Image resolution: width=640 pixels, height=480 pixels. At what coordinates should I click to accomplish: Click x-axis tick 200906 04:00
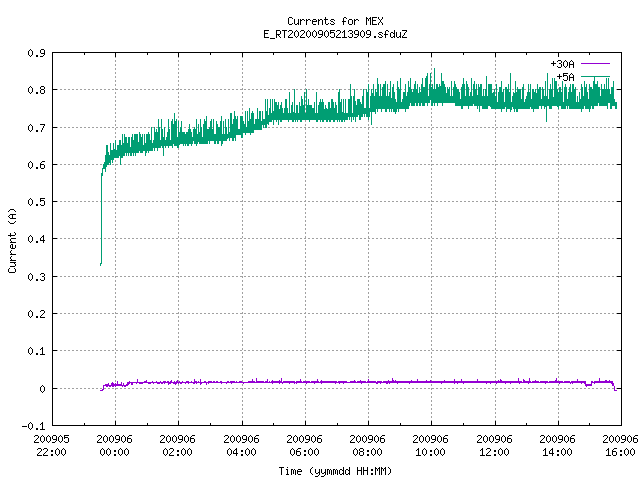tap(241, 446)
